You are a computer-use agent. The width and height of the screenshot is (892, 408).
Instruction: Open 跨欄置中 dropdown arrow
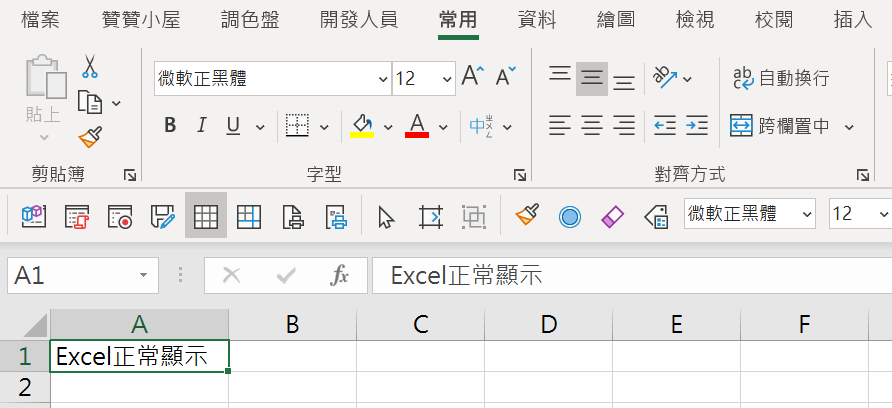click(849, 126)
